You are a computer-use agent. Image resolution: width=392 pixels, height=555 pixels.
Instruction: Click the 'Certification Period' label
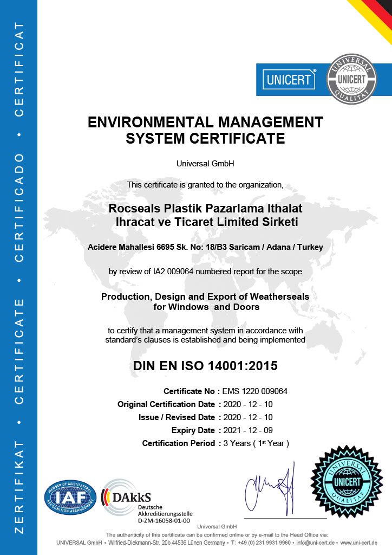pos(179,443)
